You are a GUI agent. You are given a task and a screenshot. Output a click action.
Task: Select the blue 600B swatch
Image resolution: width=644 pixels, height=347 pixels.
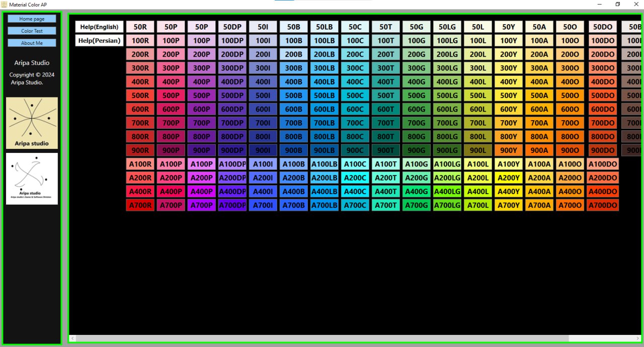click(294, 109)
